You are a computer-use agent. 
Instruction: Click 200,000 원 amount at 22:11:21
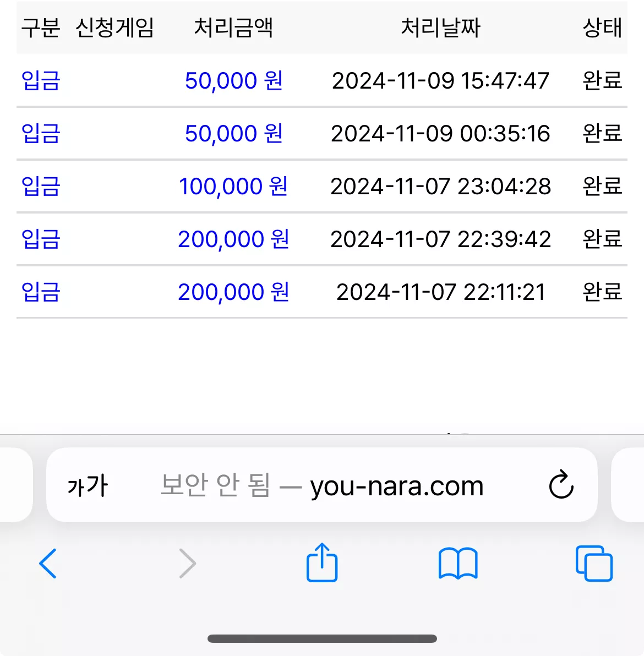coord(233,292)
